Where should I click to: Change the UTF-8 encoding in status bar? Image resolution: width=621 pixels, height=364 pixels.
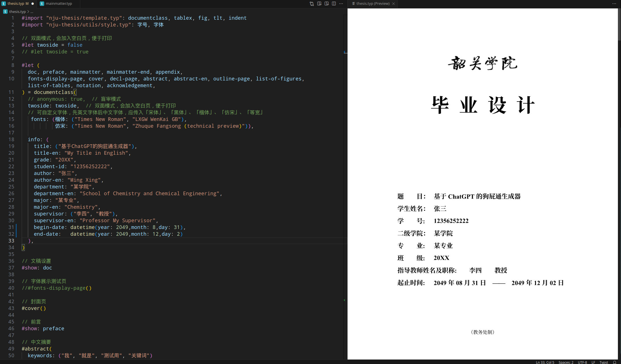(x=582, y=362)
